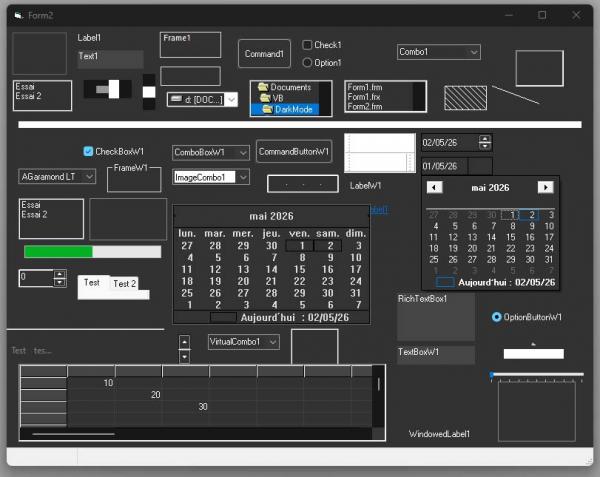
Task: Expand the ImageCombo1 dropdown arrow
Action: 243,177
